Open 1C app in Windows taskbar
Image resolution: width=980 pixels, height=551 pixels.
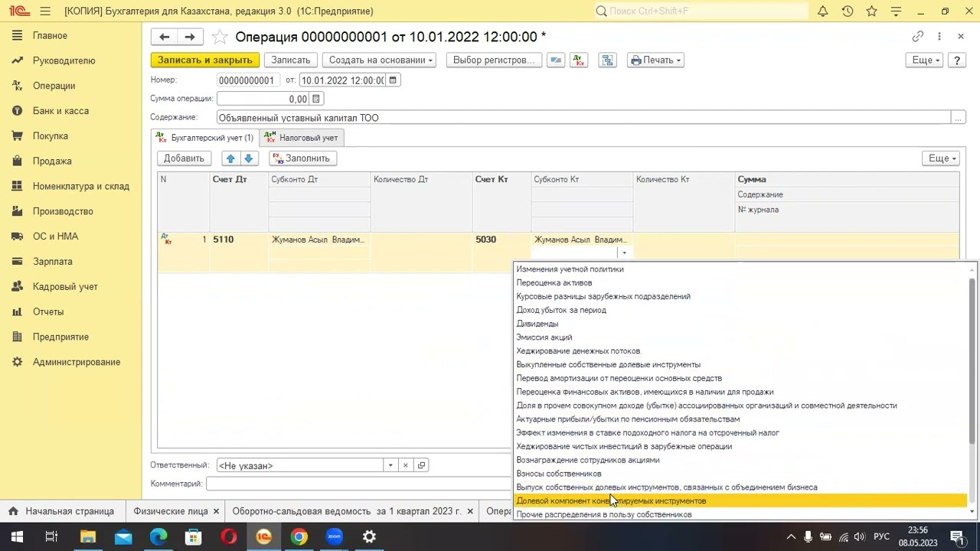click(x=263, y=536)
